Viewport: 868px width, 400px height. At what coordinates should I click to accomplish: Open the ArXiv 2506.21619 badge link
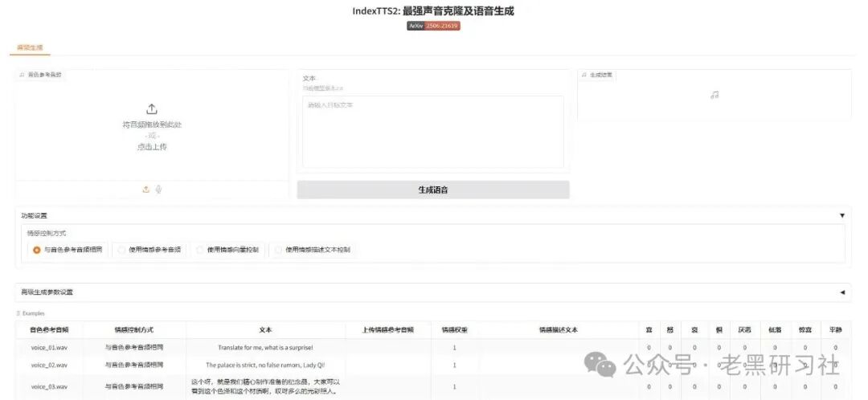pos(433,26)
